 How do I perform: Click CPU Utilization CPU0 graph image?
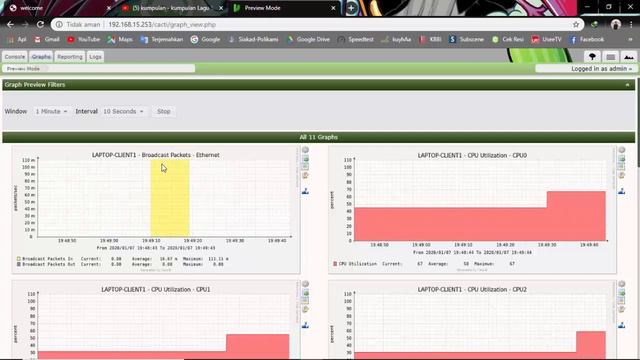(472, 211)
